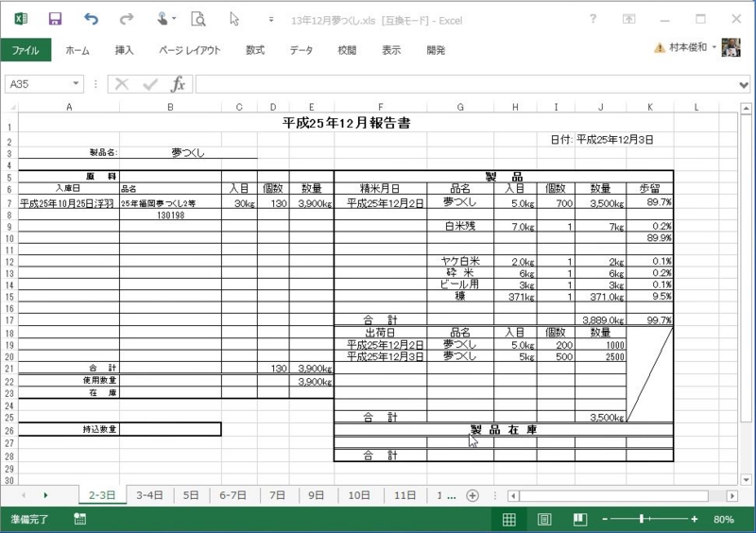The width and height of the screenshot is (756, 533).
Task: Open print preview from the quick access toolbar
Action: [x=198, y=19]
